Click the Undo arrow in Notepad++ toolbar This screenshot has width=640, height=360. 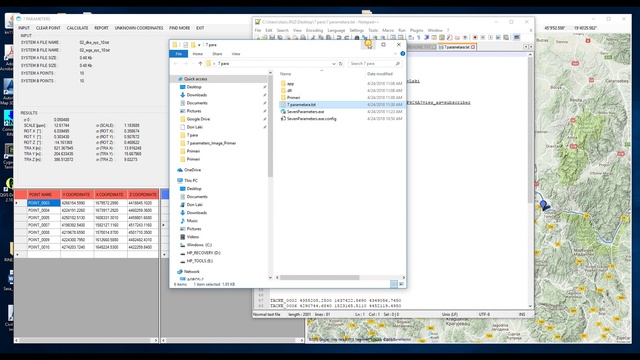coord(338,38)
